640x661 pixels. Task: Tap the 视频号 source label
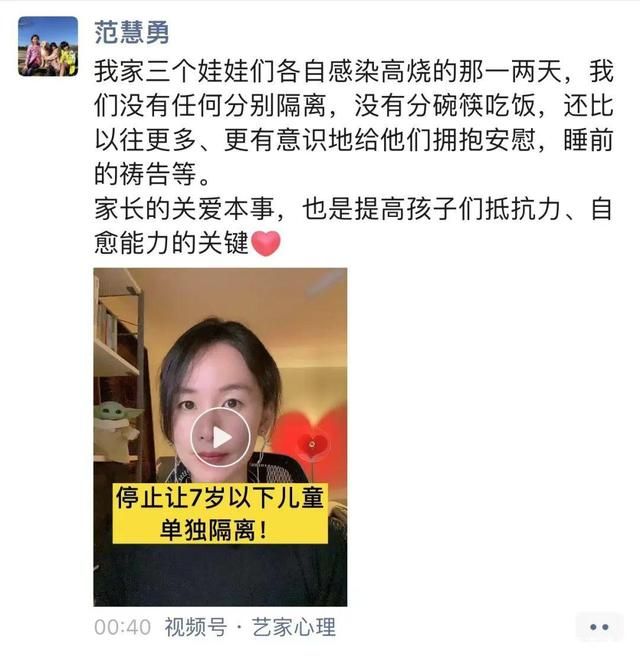coord(196,627)
